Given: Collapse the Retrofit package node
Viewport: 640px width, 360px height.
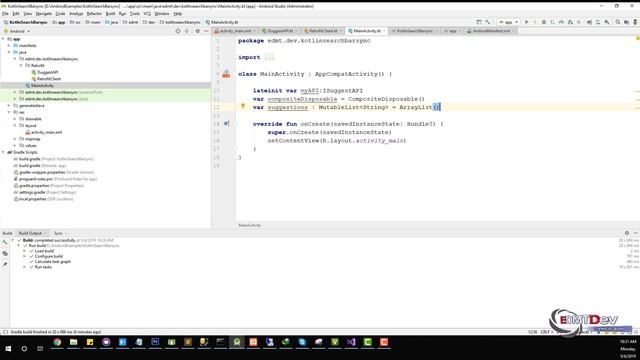Looking at the screenshot, I should click(x=21, y=65).
